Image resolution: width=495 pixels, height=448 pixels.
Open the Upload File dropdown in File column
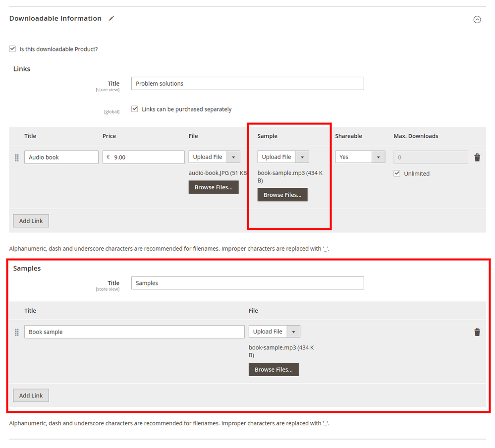click(x=233, y=157)
